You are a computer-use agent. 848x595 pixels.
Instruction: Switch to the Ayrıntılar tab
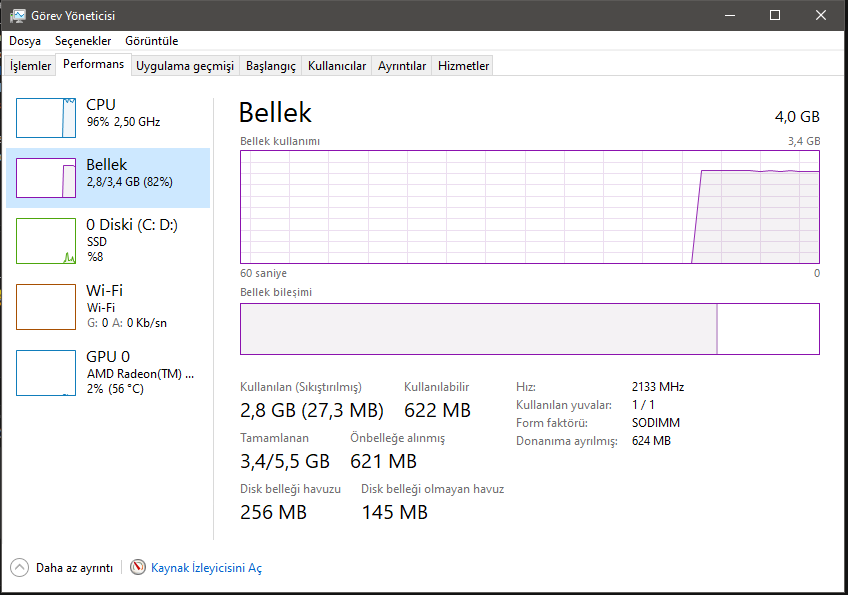[402, 66]
